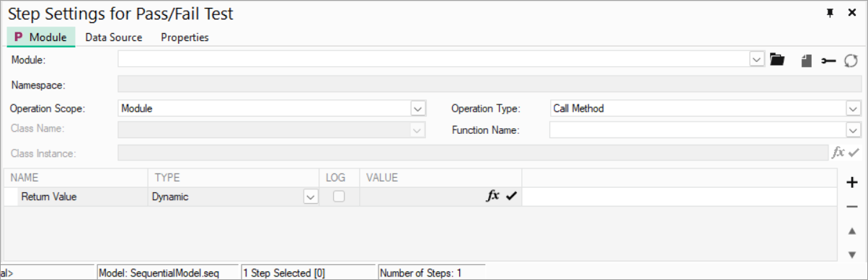The width and height of the screenshot is (868, 280).
Task: Click the VALUE column header
Action: tap(440, 177)
